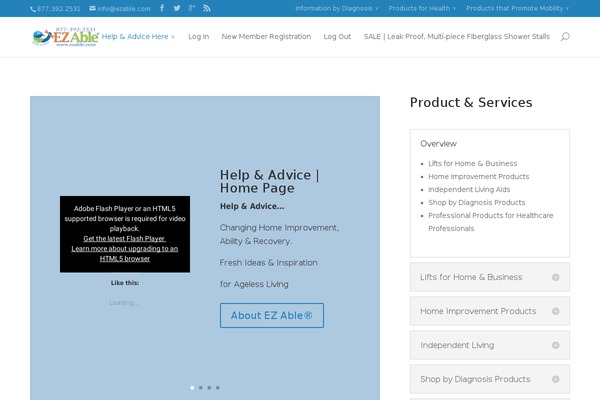Open the RSS feed icon

coord(207,8)
